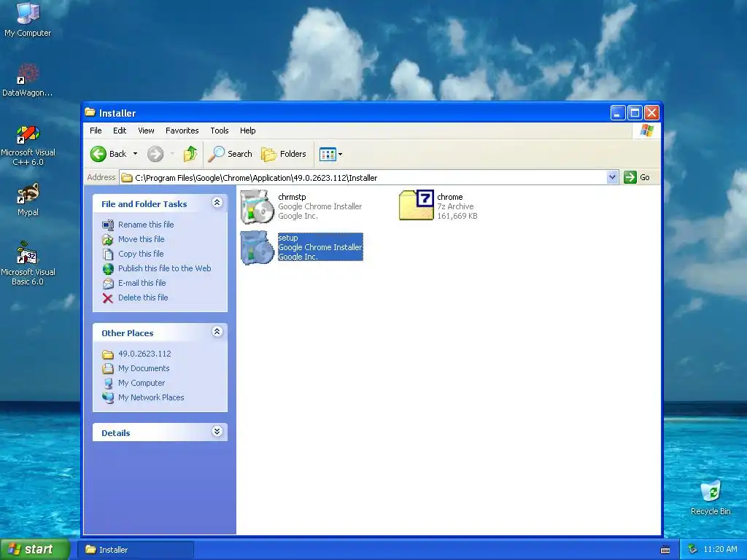The width and height of the screenshot is (747, 560).
Task: Select the chrome 7z archive icon
Action: click(417, 205)
